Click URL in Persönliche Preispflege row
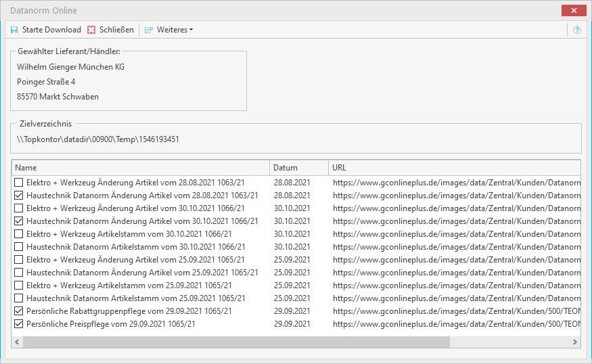592x364 pixels. 457,323
